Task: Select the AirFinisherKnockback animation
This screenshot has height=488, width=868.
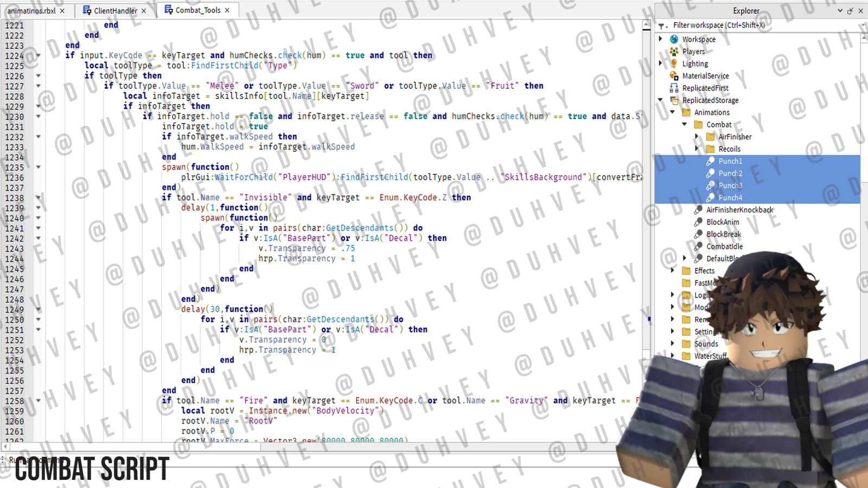Action: pos(739,210)
